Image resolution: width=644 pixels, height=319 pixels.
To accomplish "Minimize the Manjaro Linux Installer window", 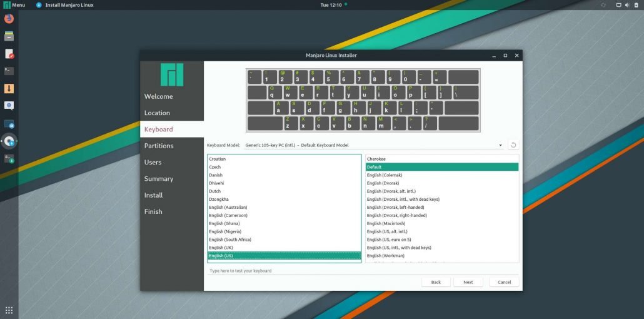I will (494, 56).
